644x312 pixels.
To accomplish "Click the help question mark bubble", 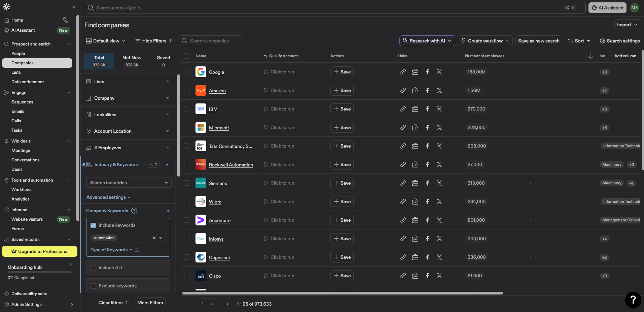I will (633, 300).
